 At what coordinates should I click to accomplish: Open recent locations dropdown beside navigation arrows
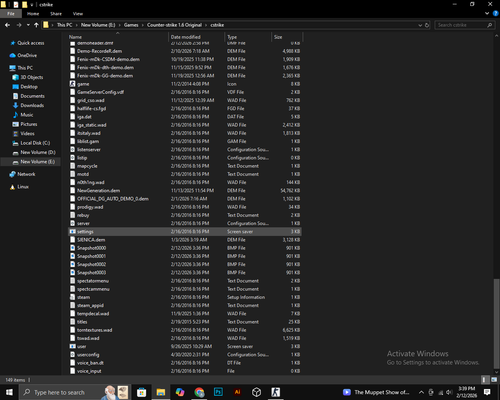click(28, 25)
